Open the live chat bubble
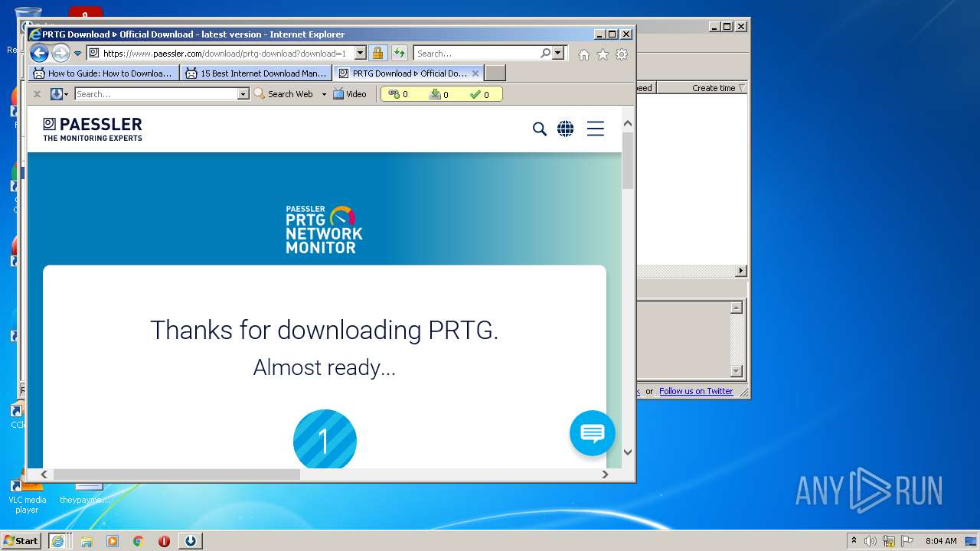 [593, 433]
